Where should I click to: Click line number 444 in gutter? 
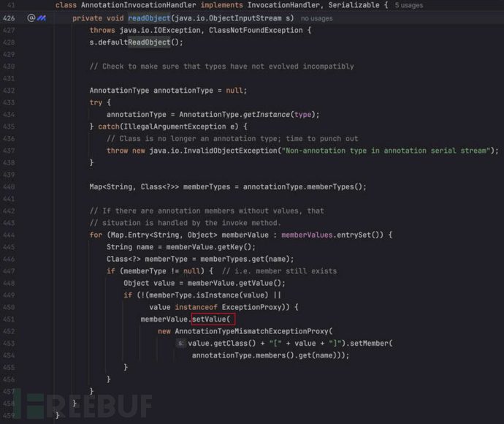9,235
